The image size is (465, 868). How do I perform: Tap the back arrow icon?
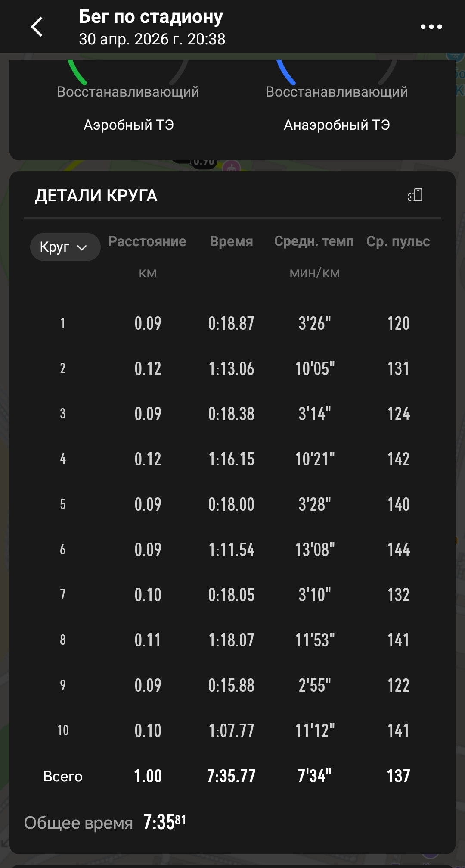37,27
